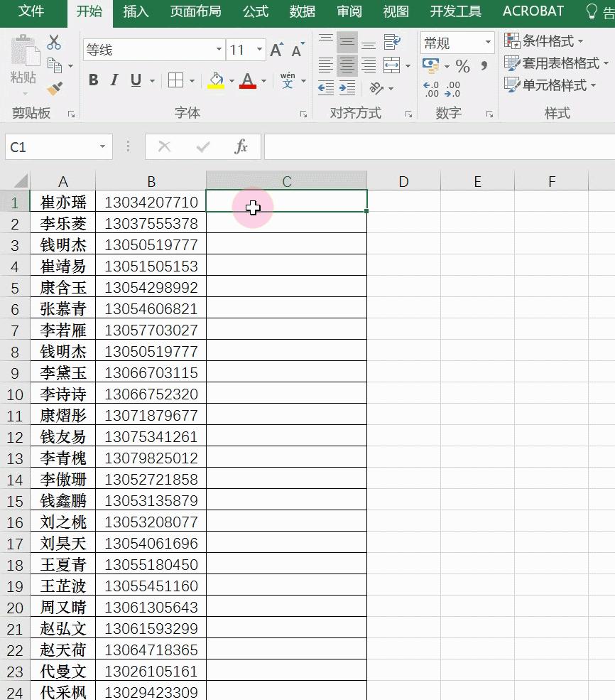
Task: Expand the font color dropdown arrow
Action: 263,81
